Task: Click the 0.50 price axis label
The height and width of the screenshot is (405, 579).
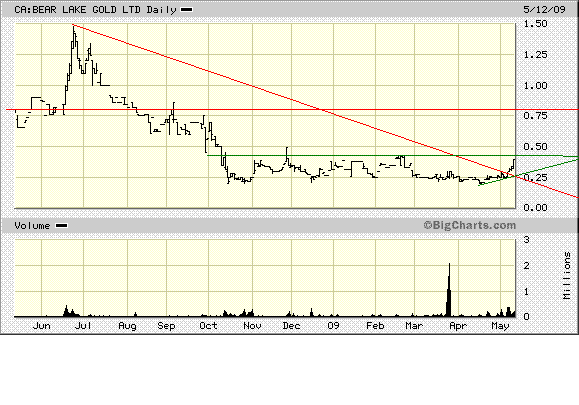Action: (x=535, y=147)
